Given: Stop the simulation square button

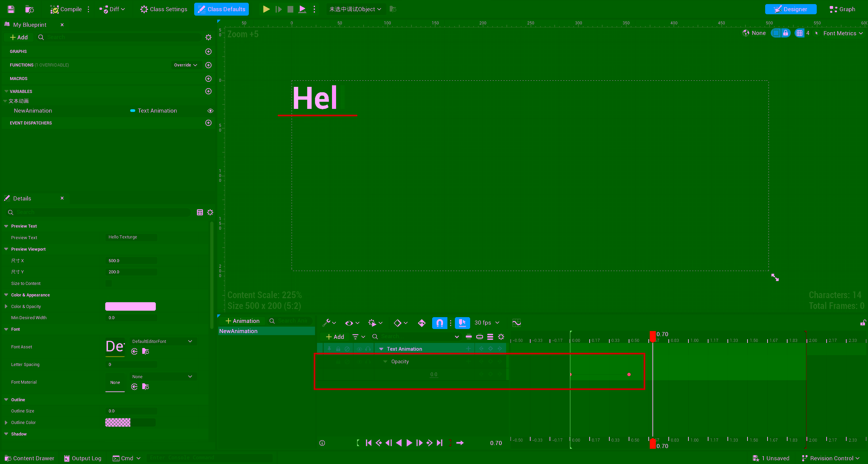Looking at the screenshot, I should point(290,9).
